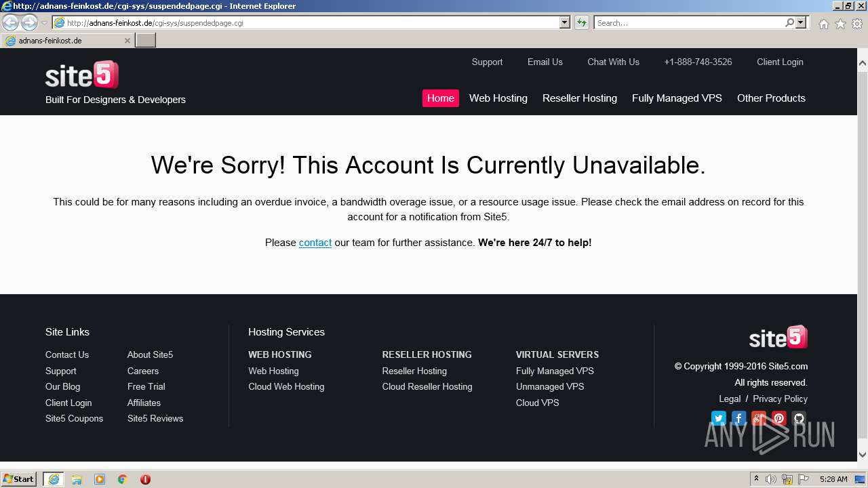Open Site5's Google Plus icon
The width and height of the screenshot is (868, 488).
pos(759,418)
